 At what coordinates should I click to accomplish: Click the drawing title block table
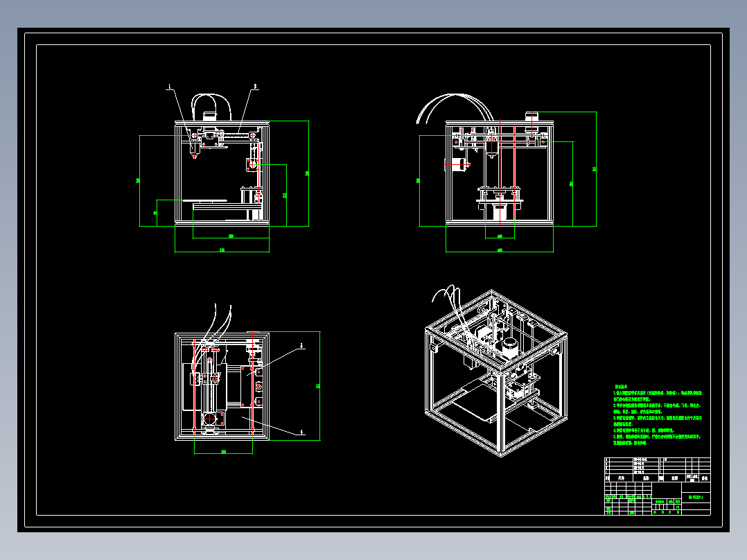[658, 486]
